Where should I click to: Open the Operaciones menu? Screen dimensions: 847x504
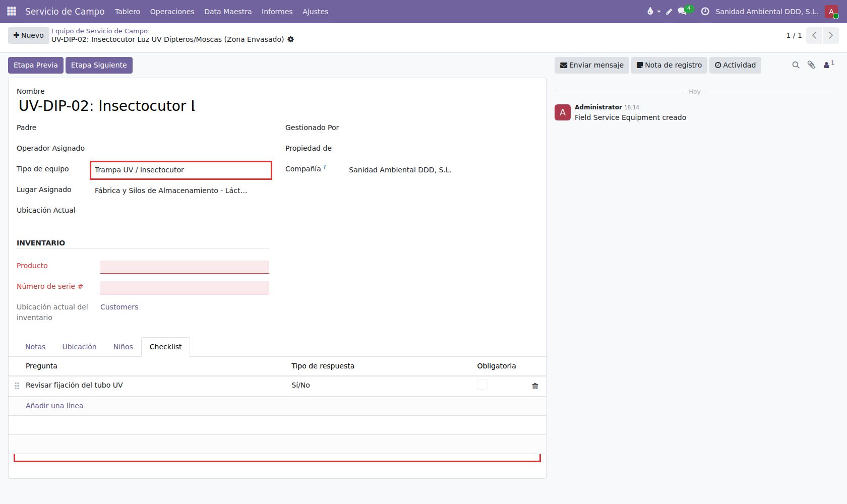(x=172, y=11)
